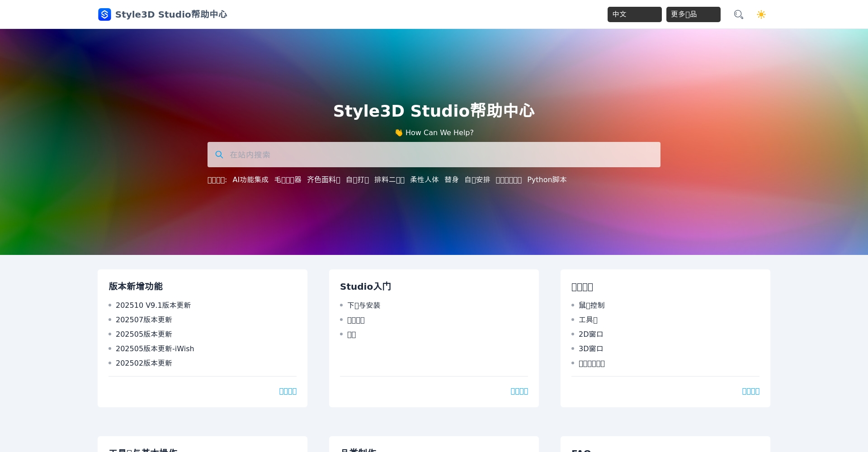868x452 pixels.
Task: Click the 替身 hot search tag
Action: coord(451,179)
